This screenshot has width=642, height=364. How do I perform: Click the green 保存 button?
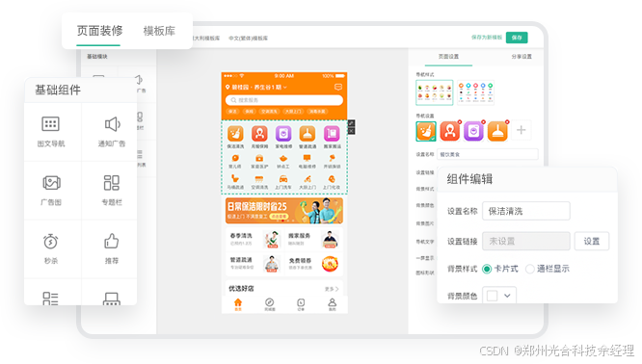pos(517,38)
